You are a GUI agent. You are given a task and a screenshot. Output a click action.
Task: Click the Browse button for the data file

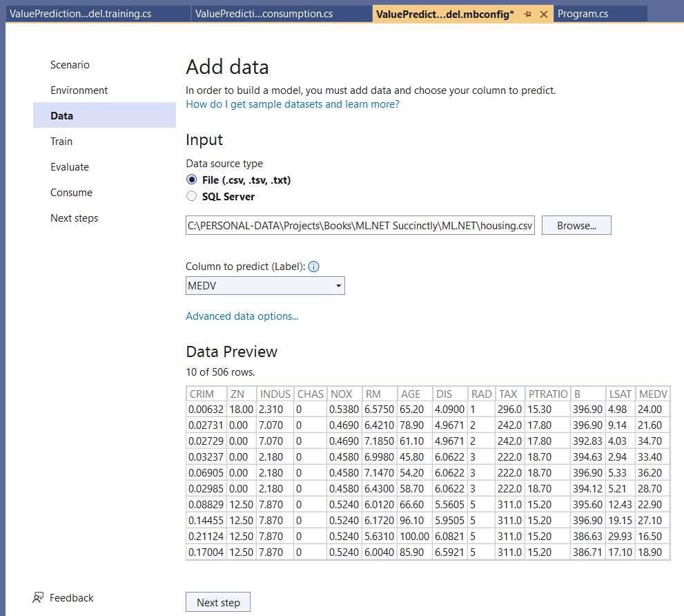click(x=576, y=225)
